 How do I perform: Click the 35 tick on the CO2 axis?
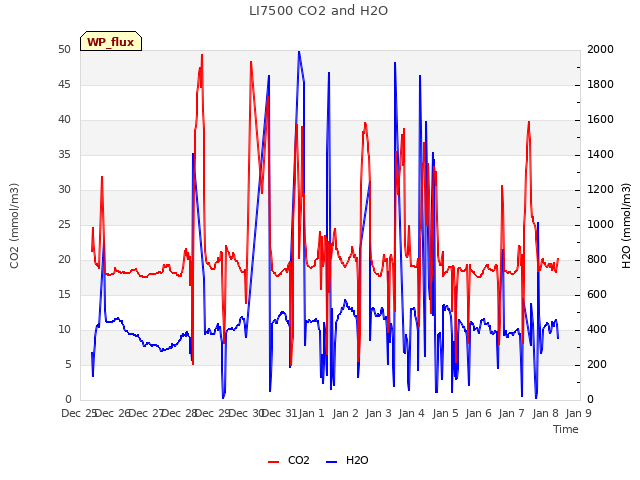(x=64, y=154)
